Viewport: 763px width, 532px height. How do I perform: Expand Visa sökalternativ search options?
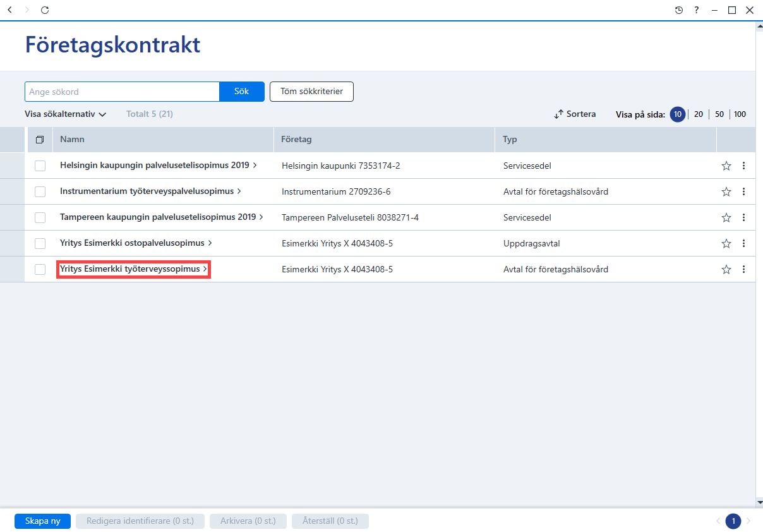pos(65,114)
